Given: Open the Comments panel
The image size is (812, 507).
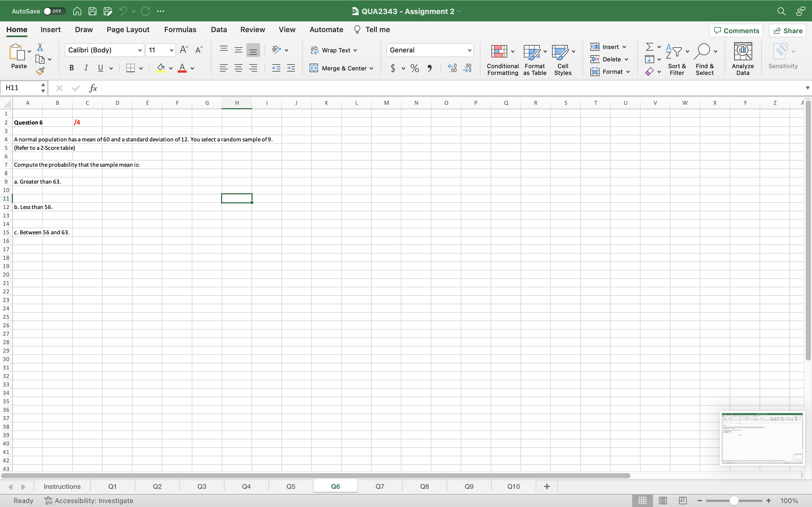Looking at the screenshot, I should 736,30.
